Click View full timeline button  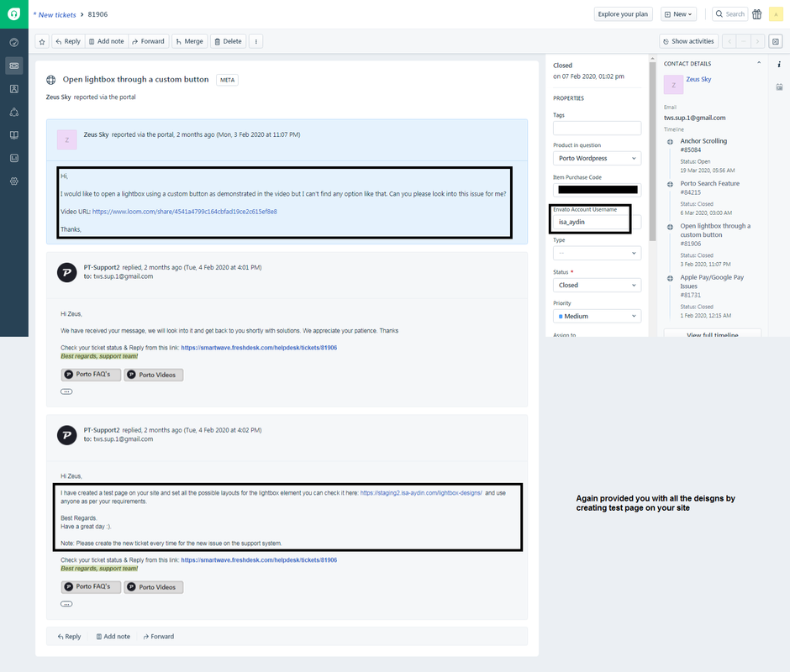tap(713, 334)
